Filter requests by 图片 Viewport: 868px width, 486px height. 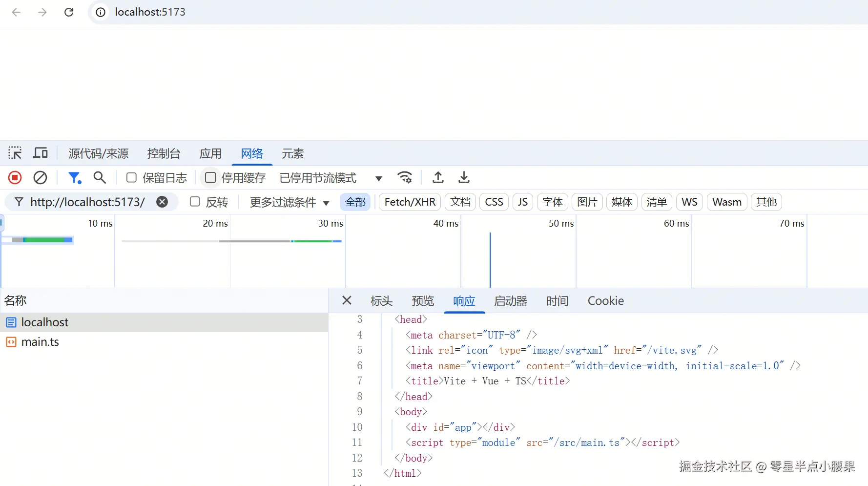587,202
